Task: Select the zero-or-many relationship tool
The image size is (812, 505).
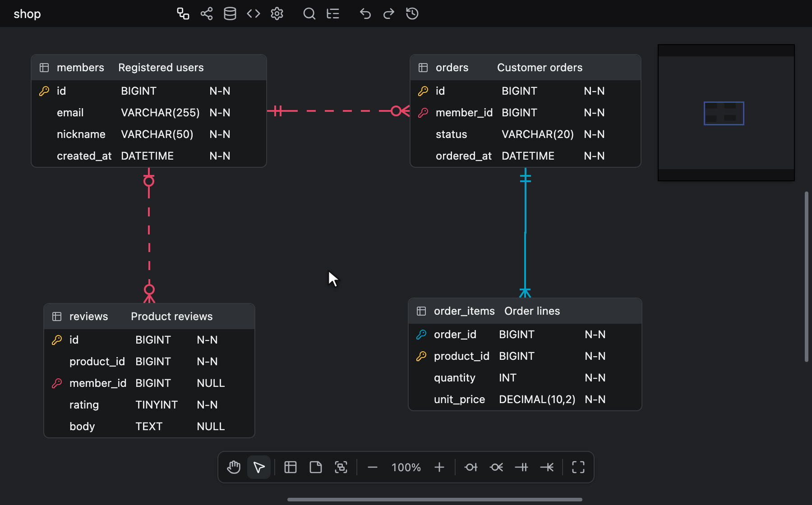Action: (496, 467)
